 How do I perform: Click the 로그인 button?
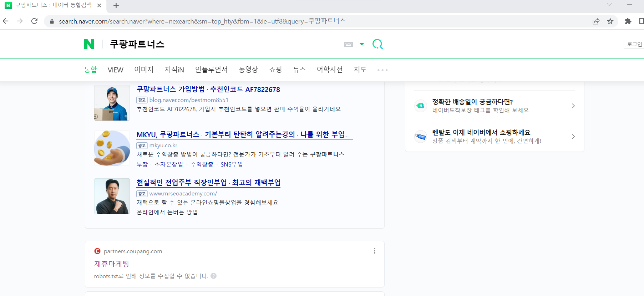pos(634,44)
